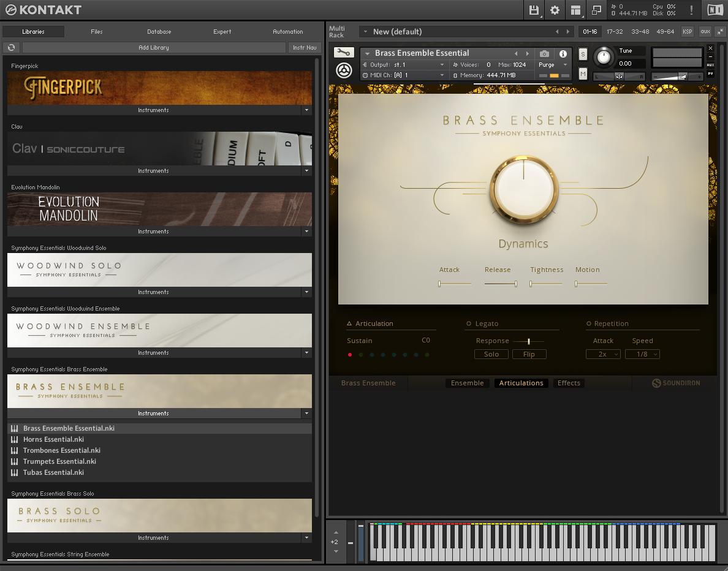The width and height of the screenshot is (728, 571).
Task: Switch to the Automation tab
Action: (288, 32)
